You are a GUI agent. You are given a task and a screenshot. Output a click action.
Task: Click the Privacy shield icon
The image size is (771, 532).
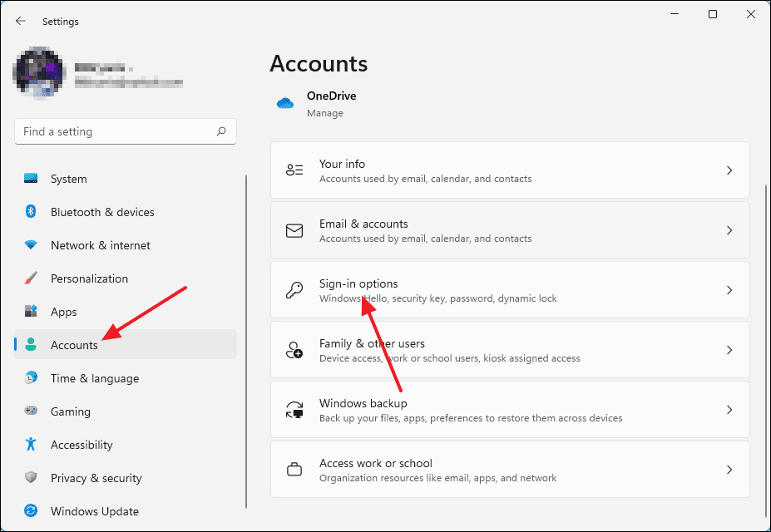31,477
